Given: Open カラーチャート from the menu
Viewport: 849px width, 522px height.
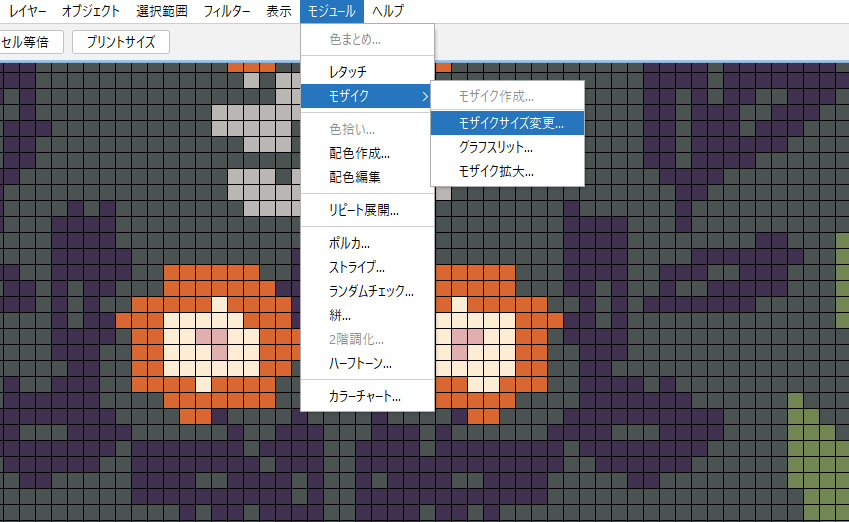Looking at the screenshot, I should click(x=365, y=396).
